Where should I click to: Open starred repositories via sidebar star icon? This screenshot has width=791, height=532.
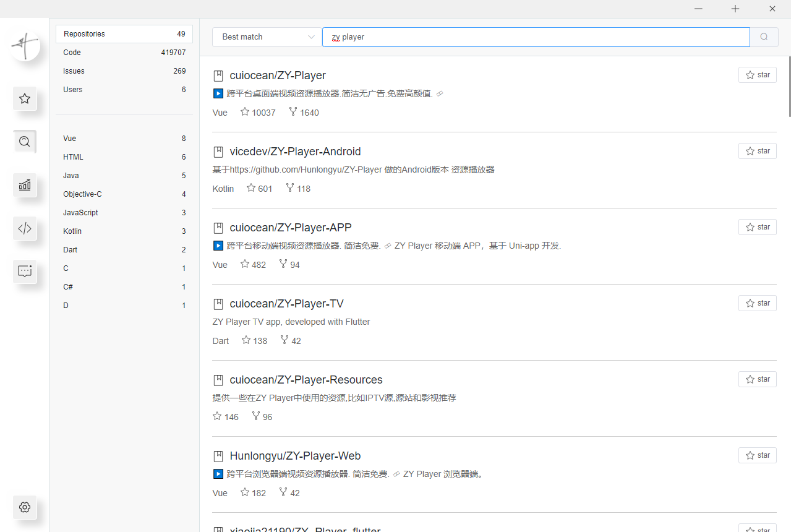pos(25,98)
